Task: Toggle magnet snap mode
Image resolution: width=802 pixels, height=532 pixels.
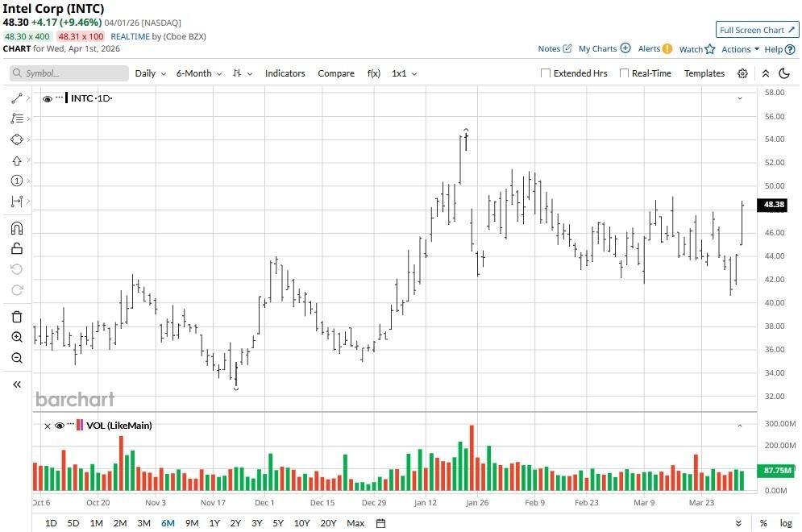Action: point(16,228)
